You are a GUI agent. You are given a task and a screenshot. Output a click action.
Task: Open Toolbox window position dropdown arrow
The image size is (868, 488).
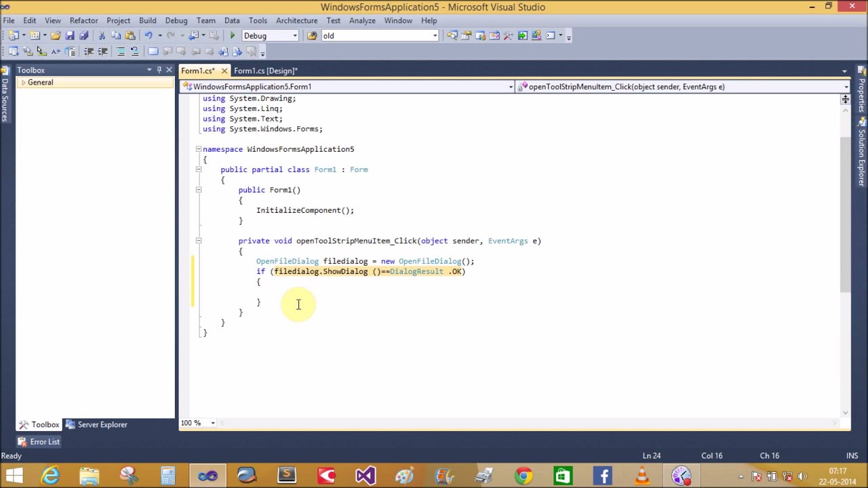pos(149,70)
